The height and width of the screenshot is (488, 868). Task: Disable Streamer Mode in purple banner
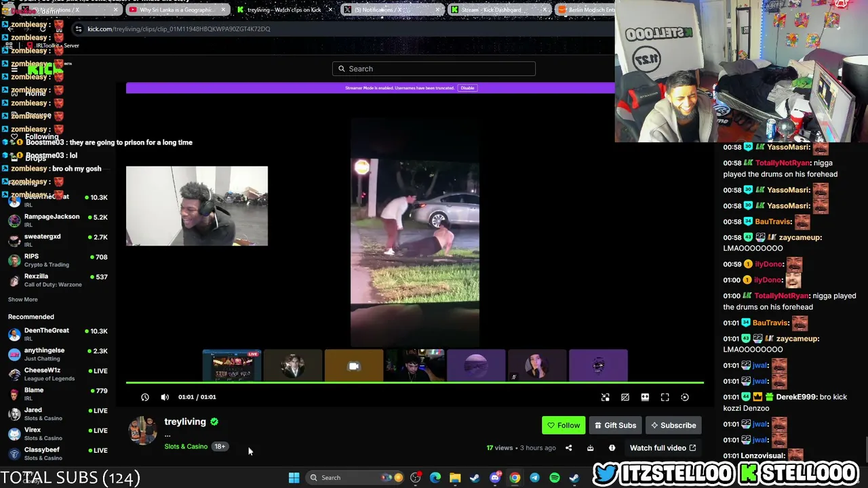coord(467,88)
